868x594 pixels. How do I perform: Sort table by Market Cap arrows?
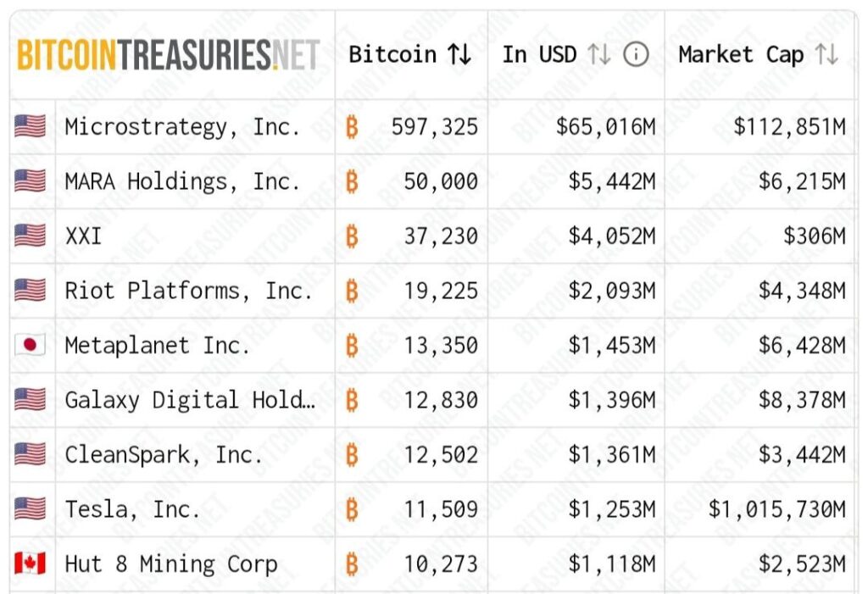pyautogui.click(x=826, y=55)
